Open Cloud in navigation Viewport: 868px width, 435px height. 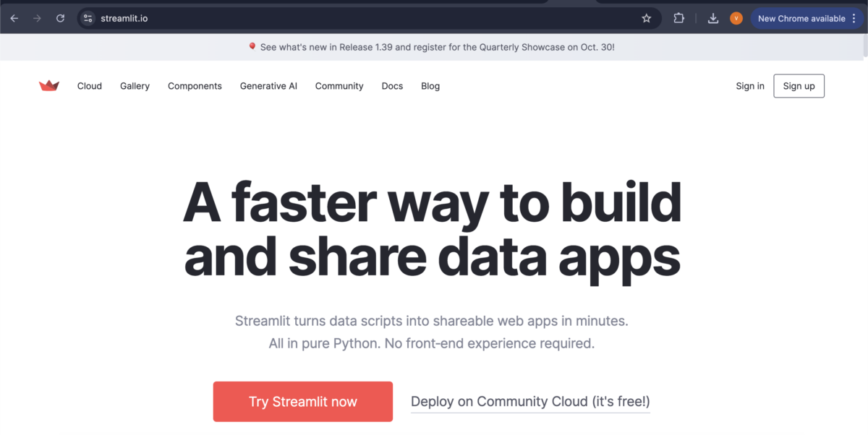coord(90,86)
